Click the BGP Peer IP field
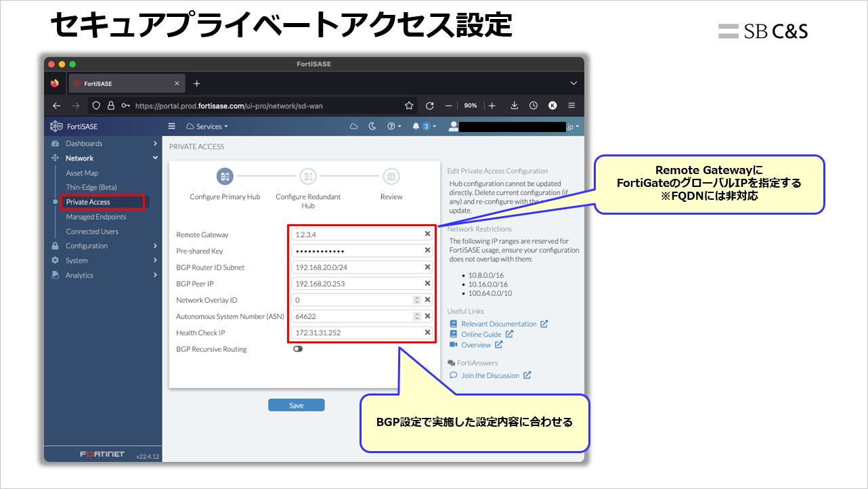Viewport: 868px width, 489px height. pos(362,284)
